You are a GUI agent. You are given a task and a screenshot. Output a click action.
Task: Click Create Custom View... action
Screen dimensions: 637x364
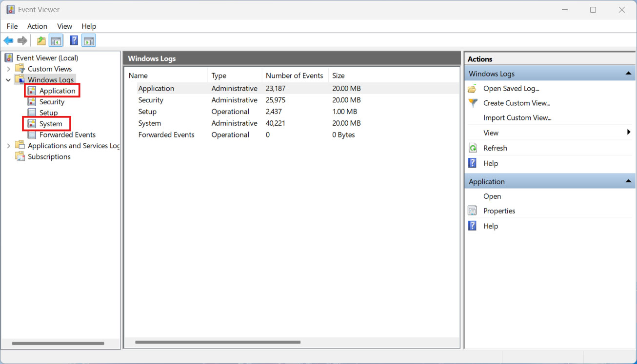pos(517,103)
